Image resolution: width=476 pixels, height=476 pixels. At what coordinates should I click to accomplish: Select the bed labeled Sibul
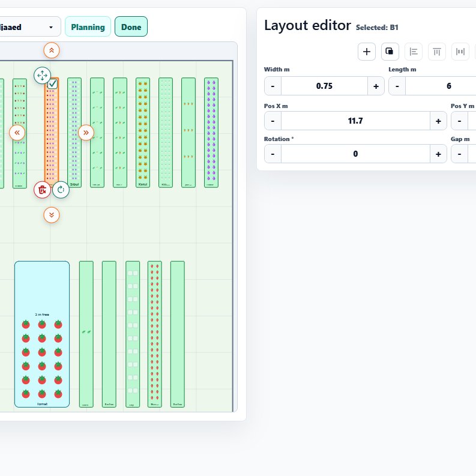[x=74, y=133]
